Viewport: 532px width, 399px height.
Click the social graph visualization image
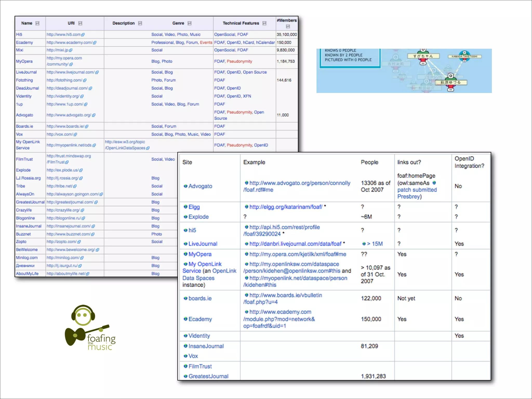(x=404, y=71)
